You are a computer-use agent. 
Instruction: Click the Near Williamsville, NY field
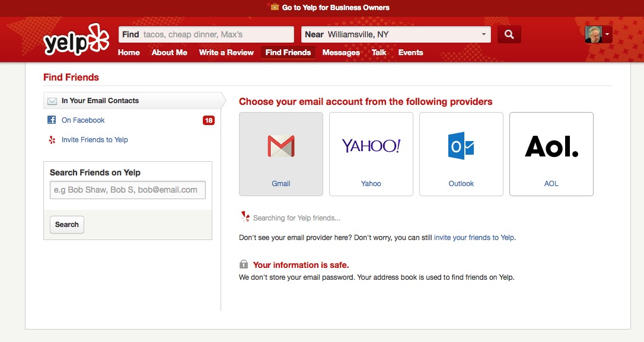tap(396, 34)
